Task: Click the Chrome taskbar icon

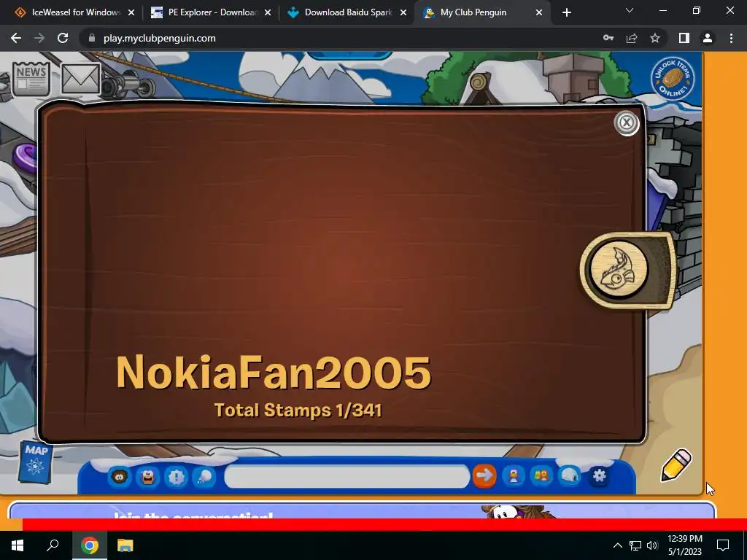Action: pyautogui.click(x=89, y=545)
